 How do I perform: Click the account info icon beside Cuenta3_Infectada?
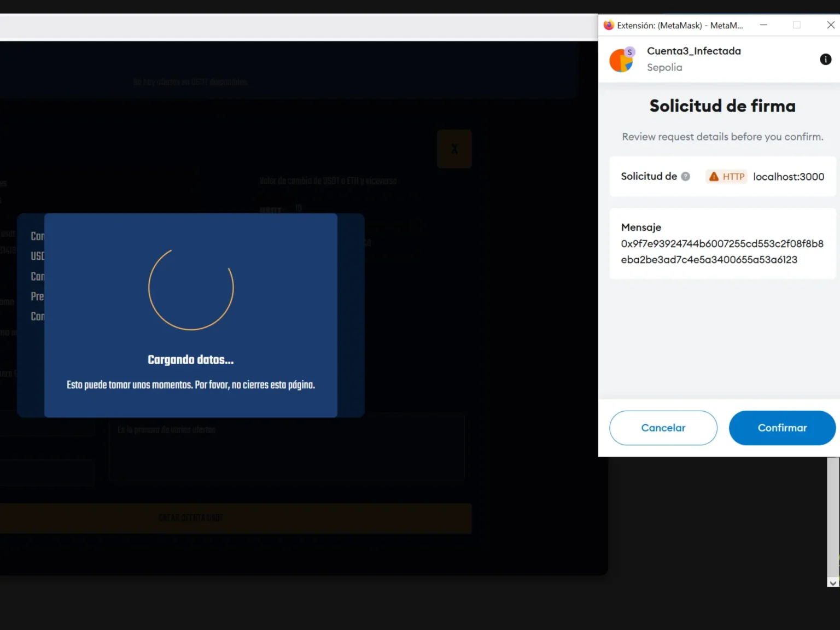(825, 59)
